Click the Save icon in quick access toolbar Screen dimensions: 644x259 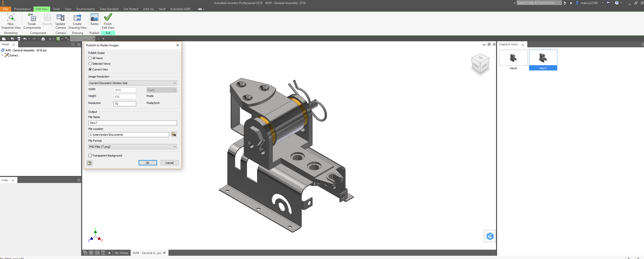coord(19,39)
